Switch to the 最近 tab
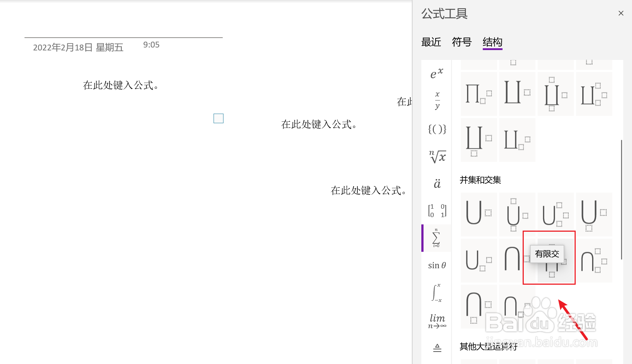The image size is (632, 364). click(x=431, y=42)
